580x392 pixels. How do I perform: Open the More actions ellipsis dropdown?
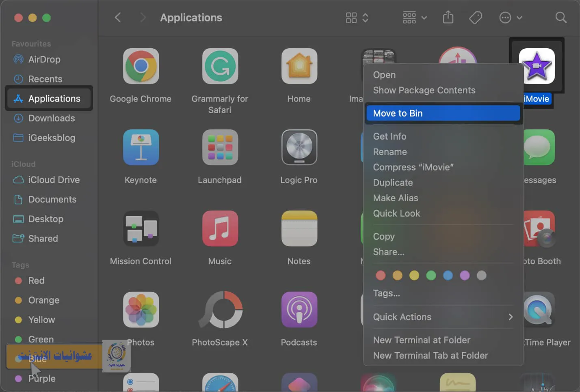[510, 17]
